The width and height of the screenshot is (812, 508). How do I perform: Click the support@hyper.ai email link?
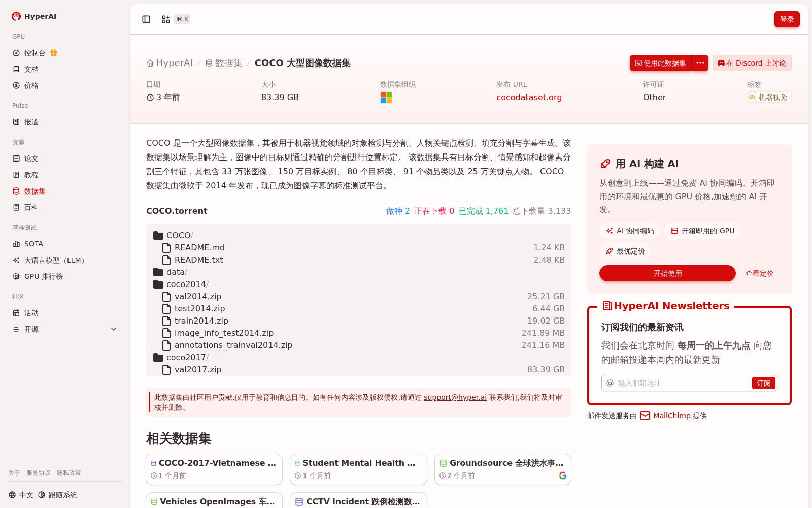[455, 397]
